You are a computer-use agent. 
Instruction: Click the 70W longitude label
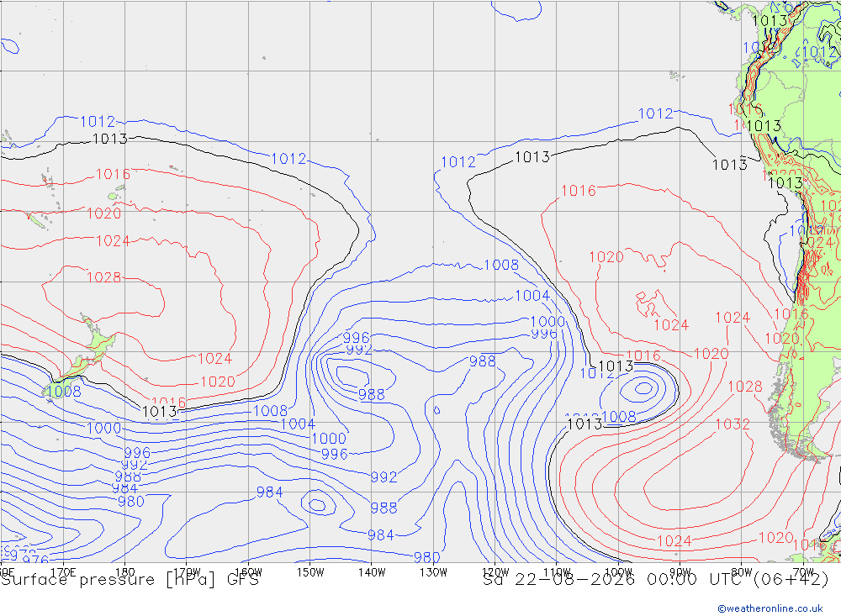(x=803, y=572)
